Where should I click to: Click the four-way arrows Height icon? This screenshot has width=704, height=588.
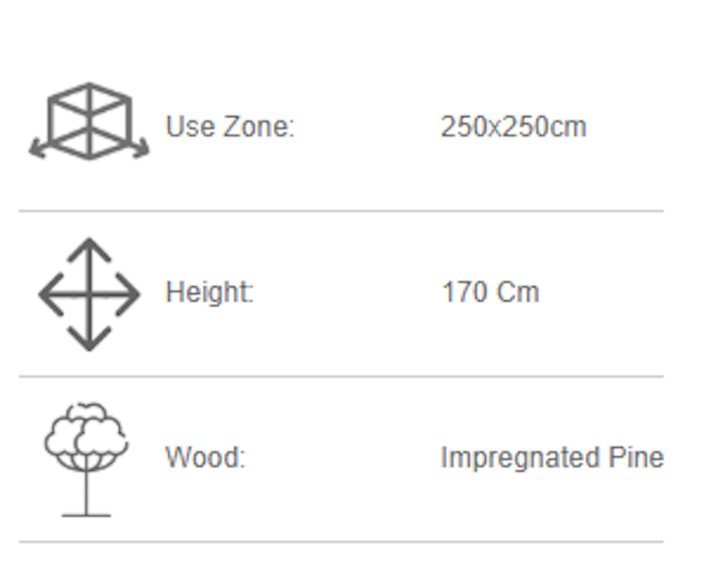point(89,294)
